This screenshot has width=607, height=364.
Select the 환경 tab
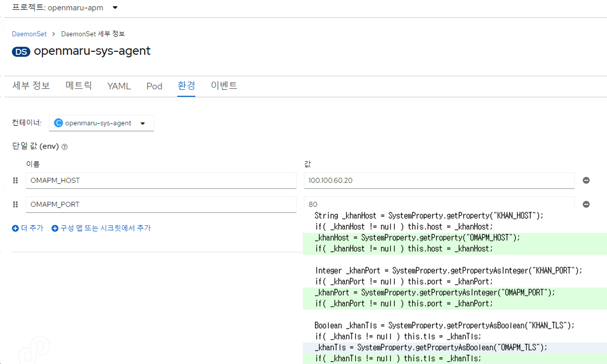186,86
